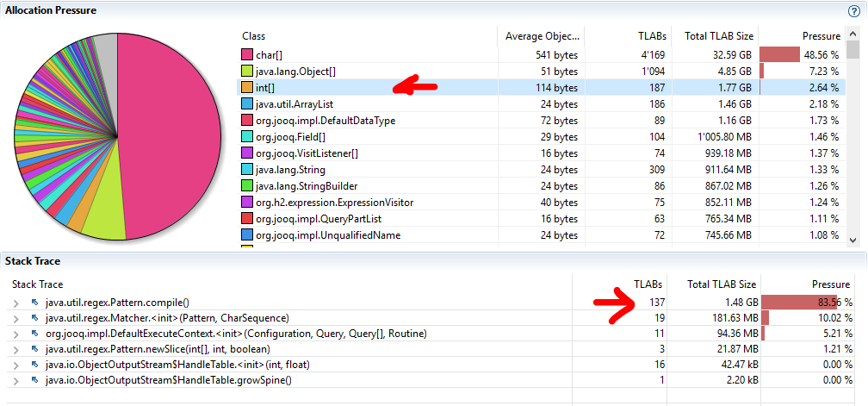Select the org.jooq.Field[] row

pos(541,136)
